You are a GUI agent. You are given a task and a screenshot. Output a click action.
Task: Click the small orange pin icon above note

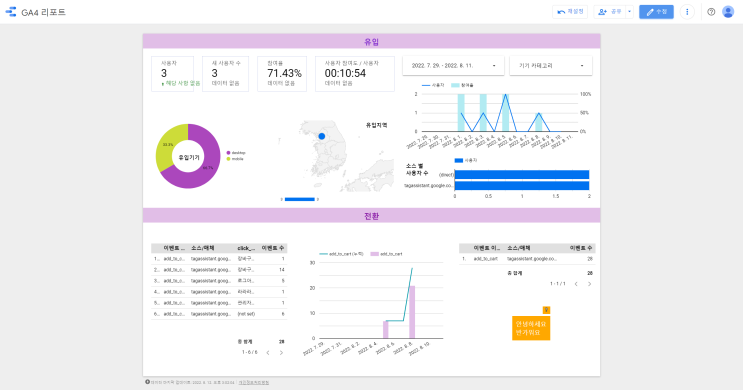click(x=546, y=310)
